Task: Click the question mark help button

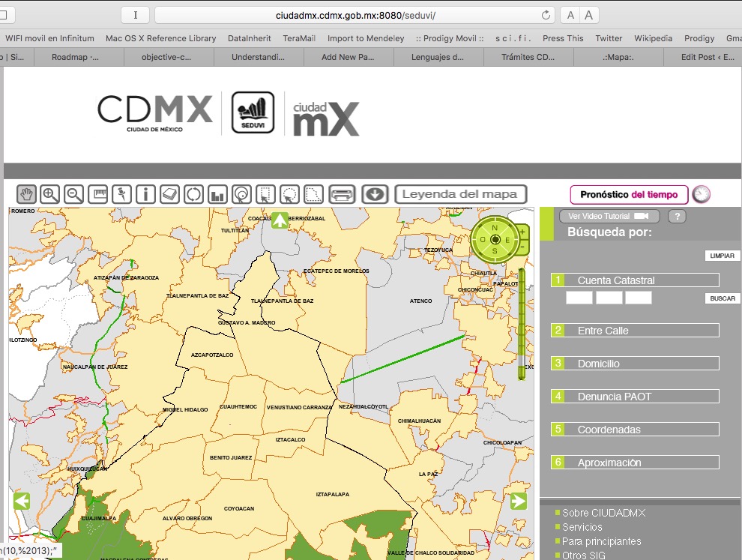Action: pyautogui.click(x=677, y=217)
